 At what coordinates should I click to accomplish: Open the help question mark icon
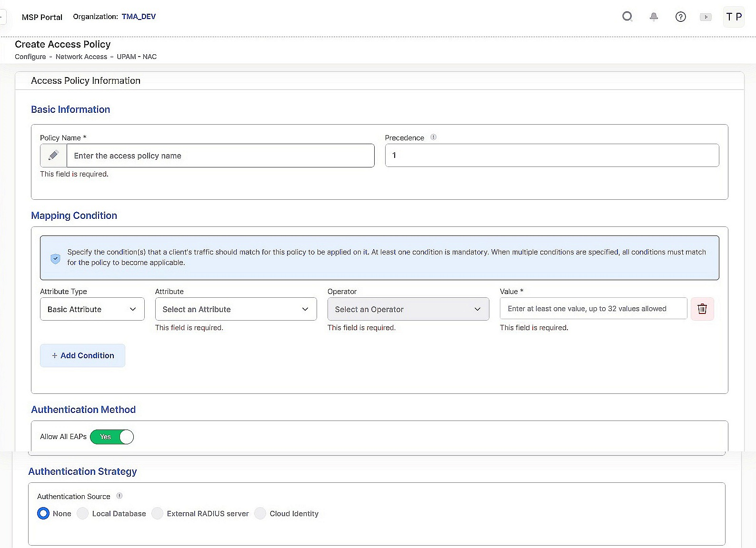(681, 17)
